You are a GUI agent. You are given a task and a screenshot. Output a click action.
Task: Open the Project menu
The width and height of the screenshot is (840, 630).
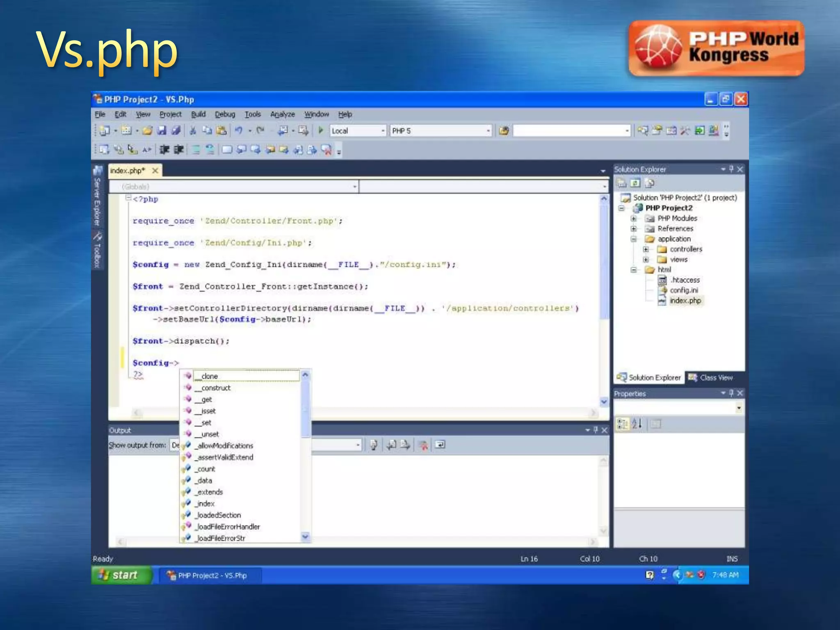tap(170, 114)
